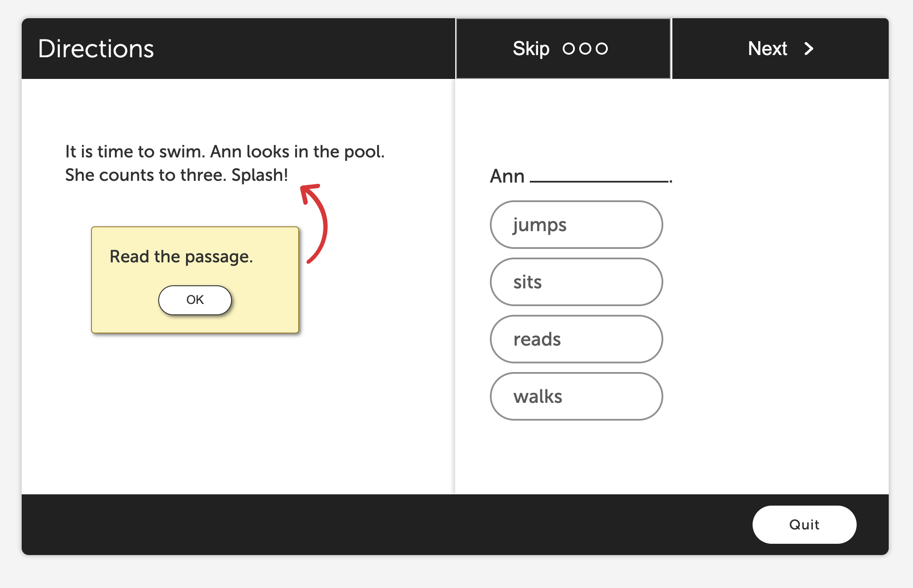
Task: Quit the activity
Action: 804,524
